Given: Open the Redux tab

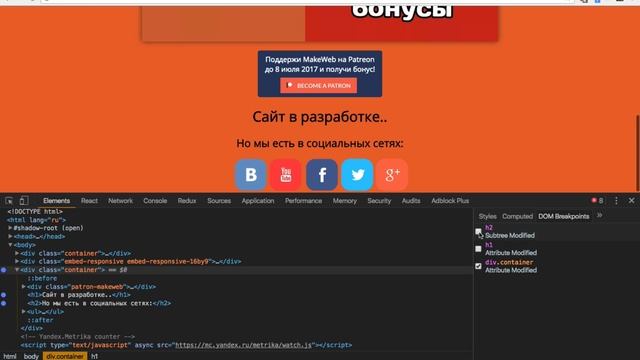Looking at the screenshot, I should [x=187, y=201].
